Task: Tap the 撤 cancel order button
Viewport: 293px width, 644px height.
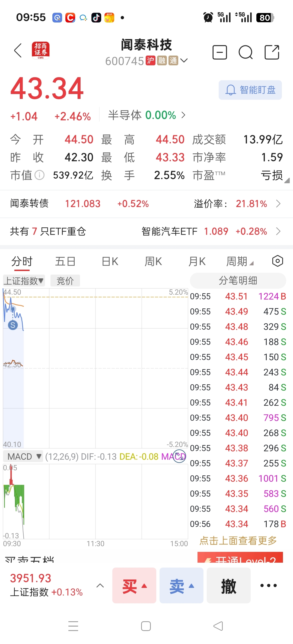Action: pyautogui.click(x=229, y=585)
